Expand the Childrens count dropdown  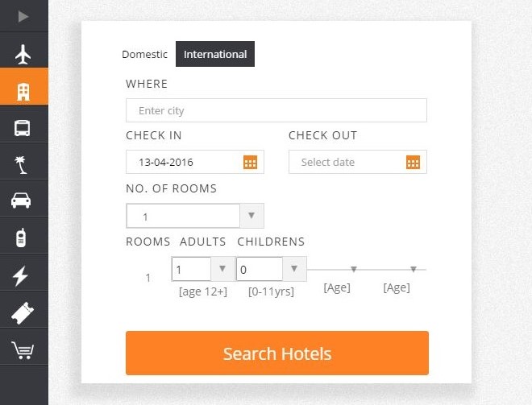tap(272, 269)
